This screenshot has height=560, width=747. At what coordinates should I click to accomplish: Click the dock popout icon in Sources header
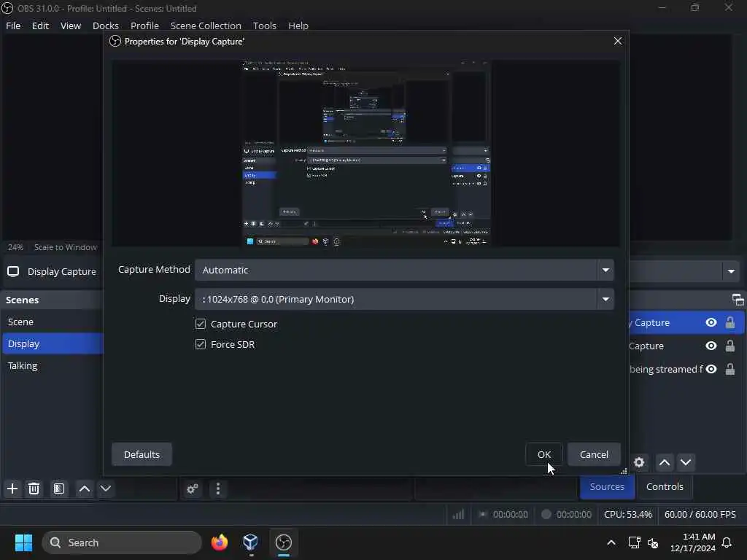coord(738,300)
